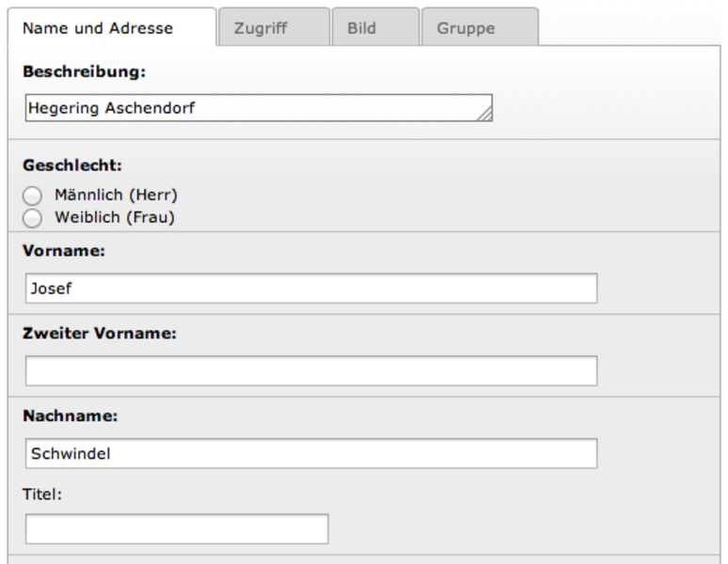
Task: Click the Weiblich (Frau) label text
Action: click(x=115, y=217)
